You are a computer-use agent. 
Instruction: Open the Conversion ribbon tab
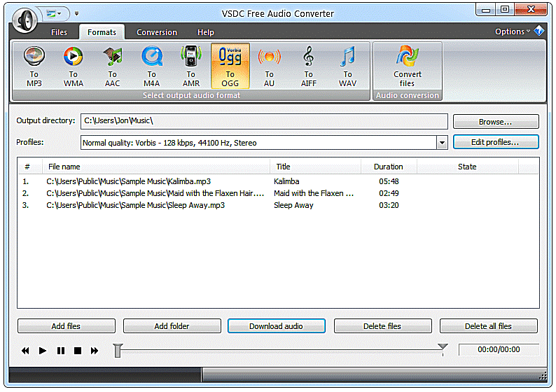pyautogui.click(x=157, y=32)
